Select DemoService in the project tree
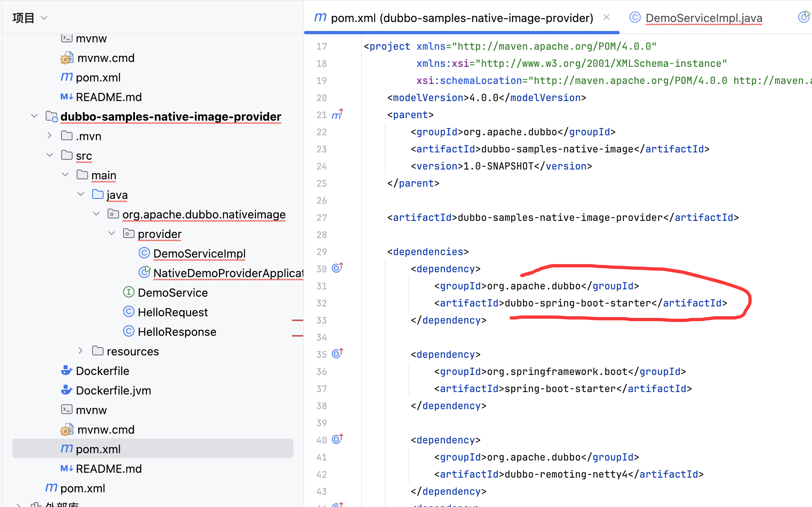 pyautogui.click(x=173, y=293)
